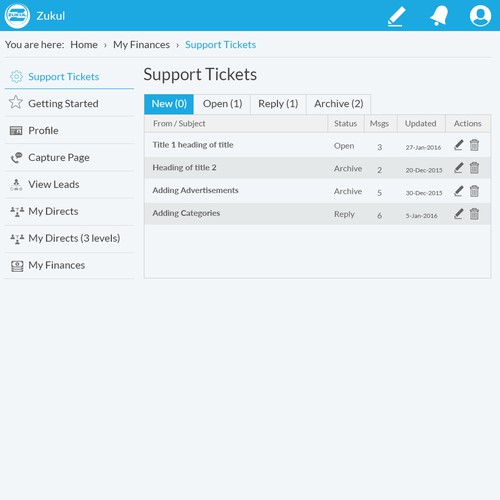Click the 30-Dec-2015 updated date

tap(424, 193)
